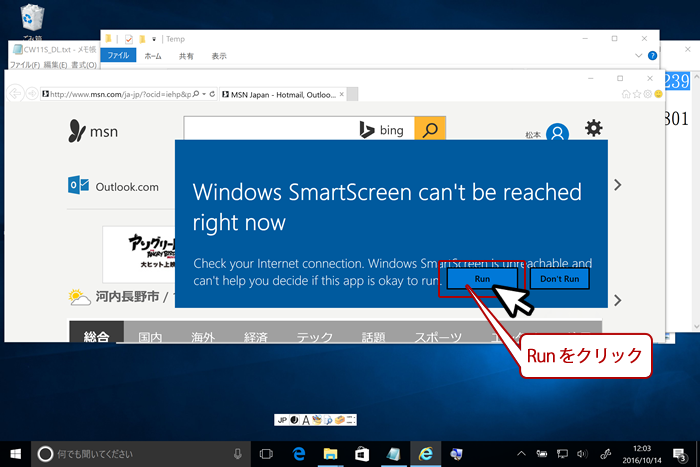Click the sun-and-cloud weather icon
The image size is (700, 467).
[x=79, y=297]
